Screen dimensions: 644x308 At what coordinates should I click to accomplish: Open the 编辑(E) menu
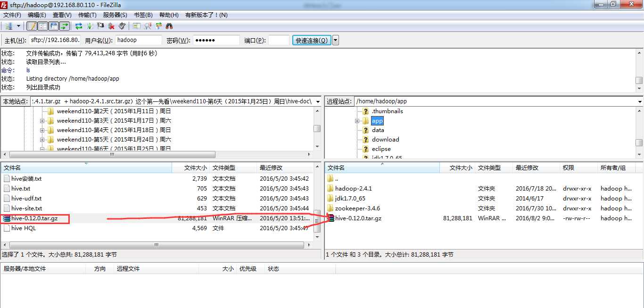[37, 15]
